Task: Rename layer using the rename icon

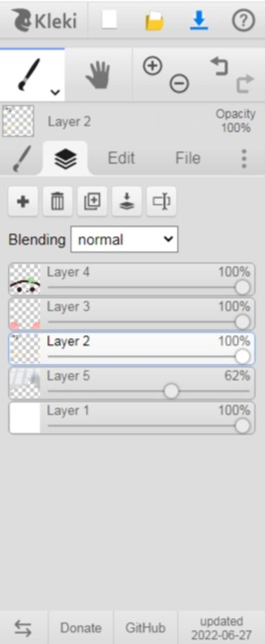Action: (x=161, y=201)
